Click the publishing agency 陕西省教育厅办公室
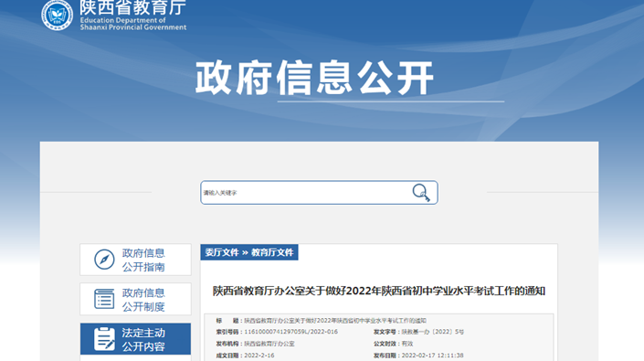This screenshot has width=644, height=361. pos(269,344)
